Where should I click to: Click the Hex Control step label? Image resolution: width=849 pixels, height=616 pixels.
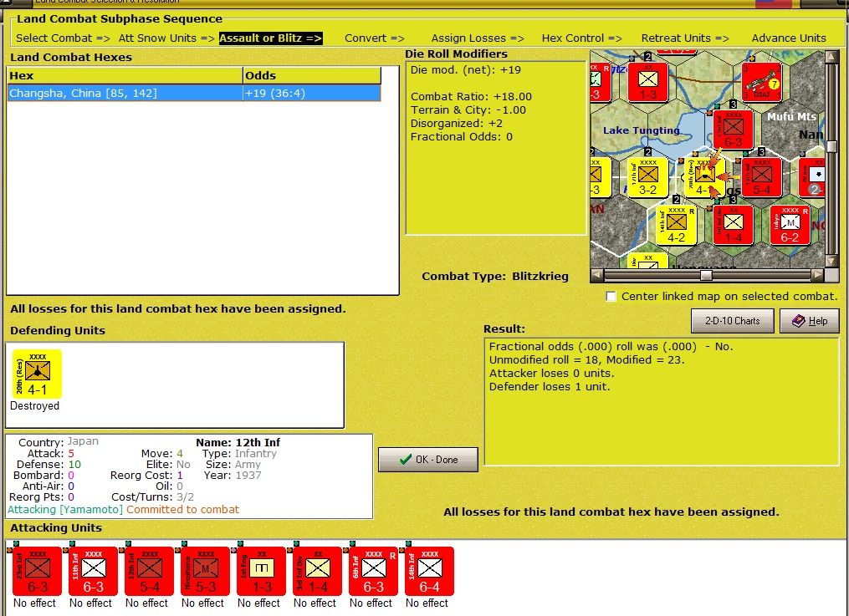click(x=581, y=38)
